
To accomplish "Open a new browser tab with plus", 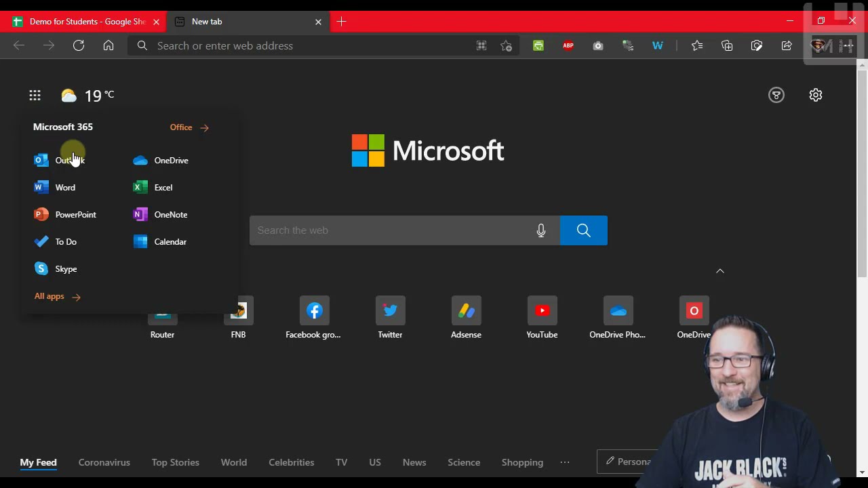I will (341, 22).
